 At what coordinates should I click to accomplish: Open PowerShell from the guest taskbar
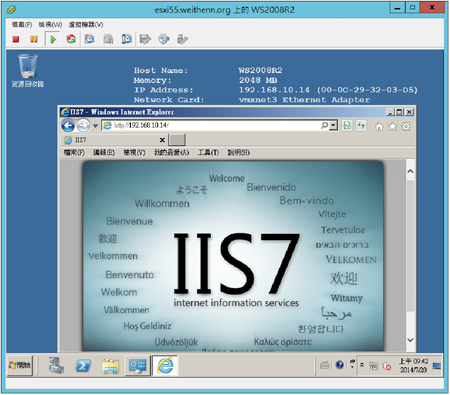[83, 366]
